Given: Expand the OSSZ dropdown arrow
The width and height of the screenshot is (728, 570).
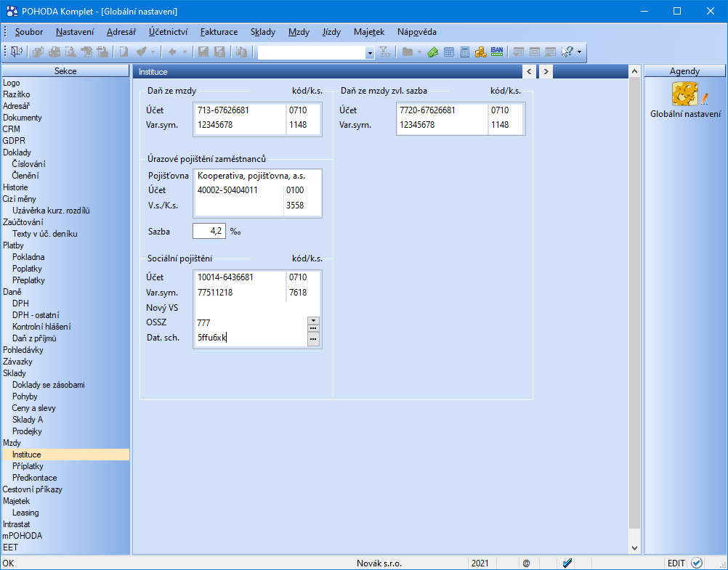Looking at the screenshot, I should 313,320.
